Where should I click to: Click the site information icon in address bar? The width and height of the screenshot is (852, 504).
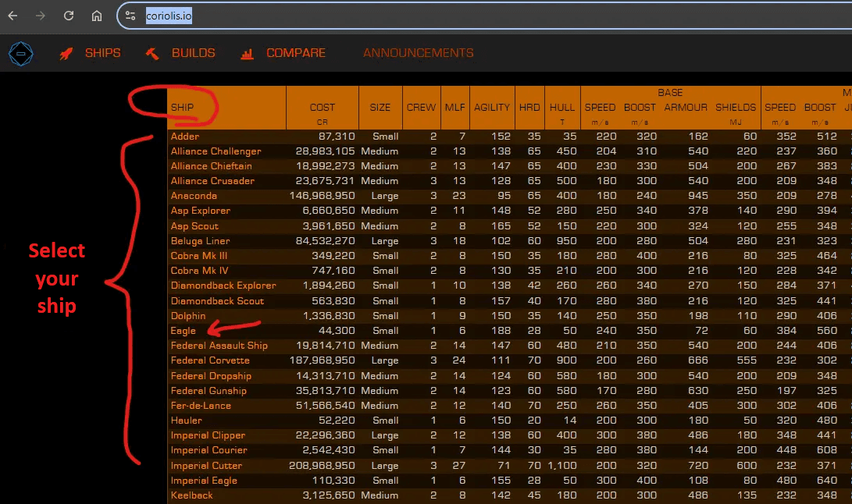[130, 16]
